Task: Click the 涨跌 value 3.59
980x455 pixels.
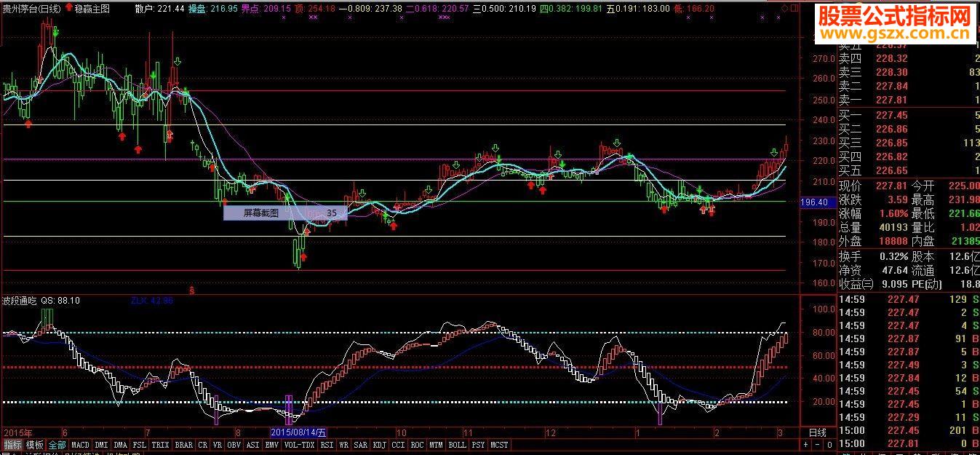Action: coord(896,200)
